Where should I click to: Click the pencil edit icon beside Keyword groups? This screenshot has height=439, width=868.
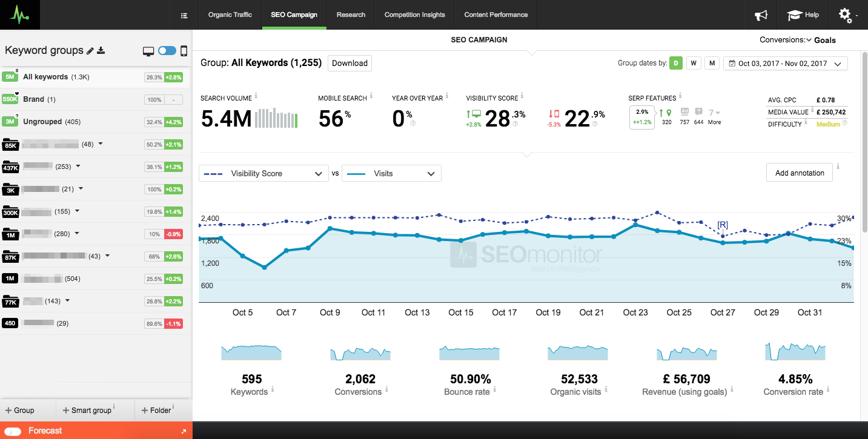pyautogui.click(x=90, y=51)
